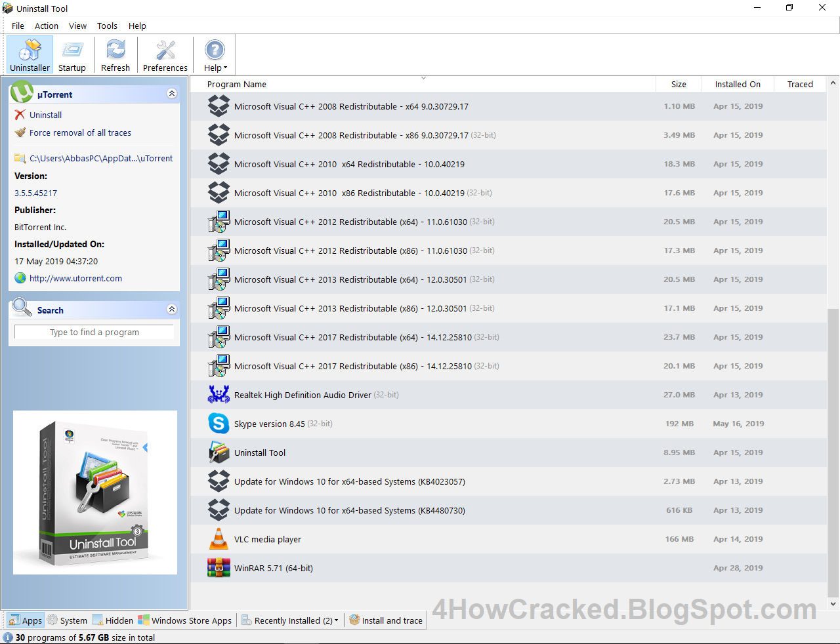Image resolution: width=840 pixels, height=644 pixels.
Task: Open the Uninstaller toolbar view
Action: pyautogui.click(x=30, y=55)
